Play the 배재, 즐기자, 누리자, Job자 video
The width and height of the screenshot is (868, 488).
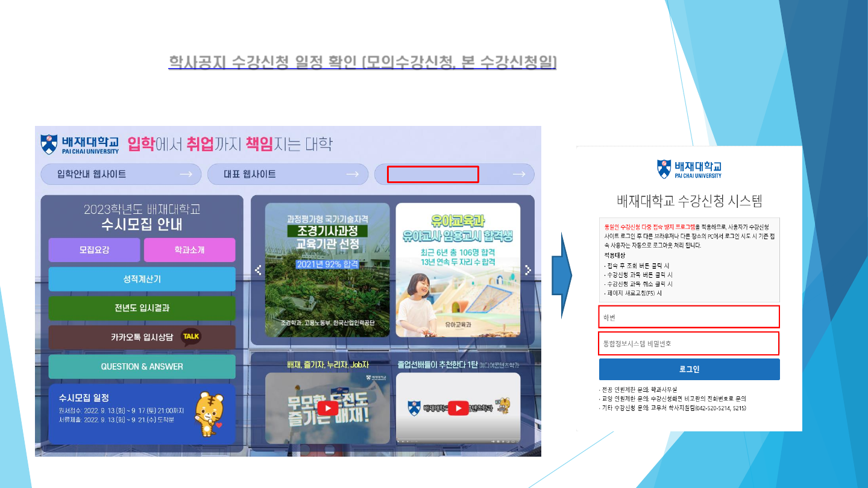coord(328,408)
